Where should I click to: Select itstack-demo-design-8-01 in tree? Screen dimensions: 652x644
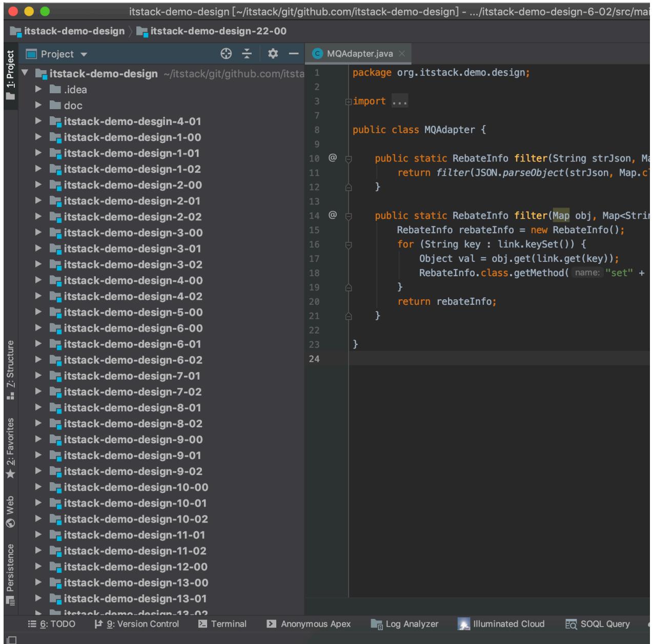click(132, 407)
